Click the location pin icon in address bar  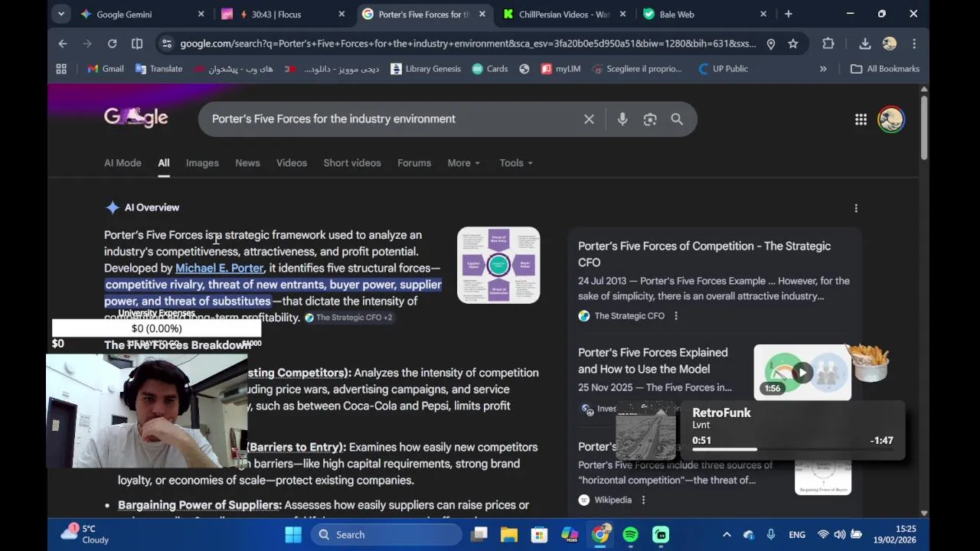771,44
